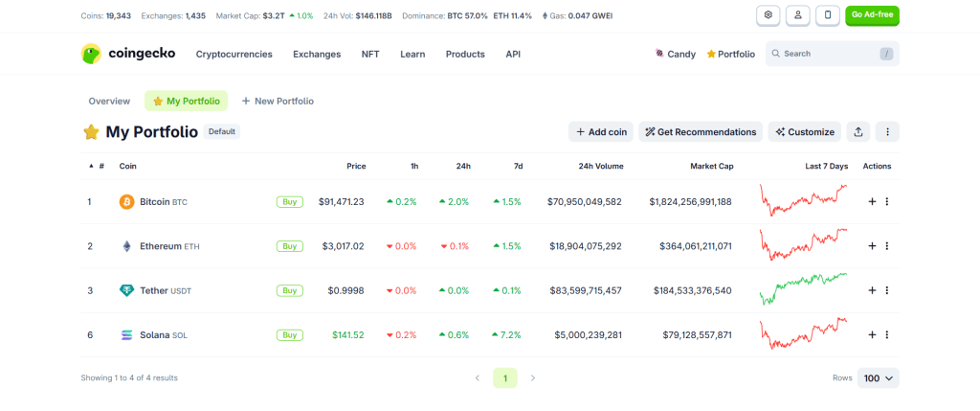
Task: Open the user account icon
Action: (x=797, y=15)
